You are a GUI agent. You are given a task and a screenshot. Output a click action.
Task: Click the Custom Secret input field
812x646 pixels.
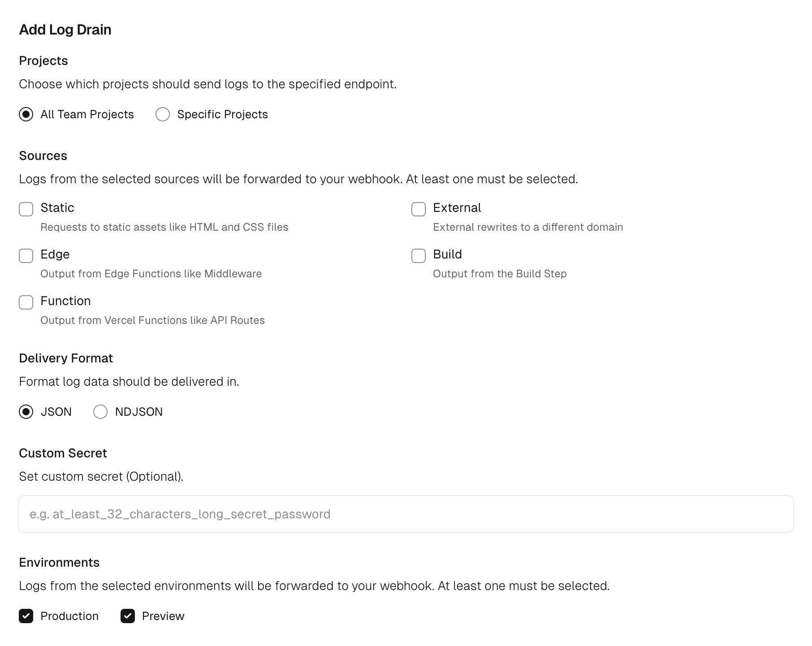pyautogui.click(x=406, y=514)
